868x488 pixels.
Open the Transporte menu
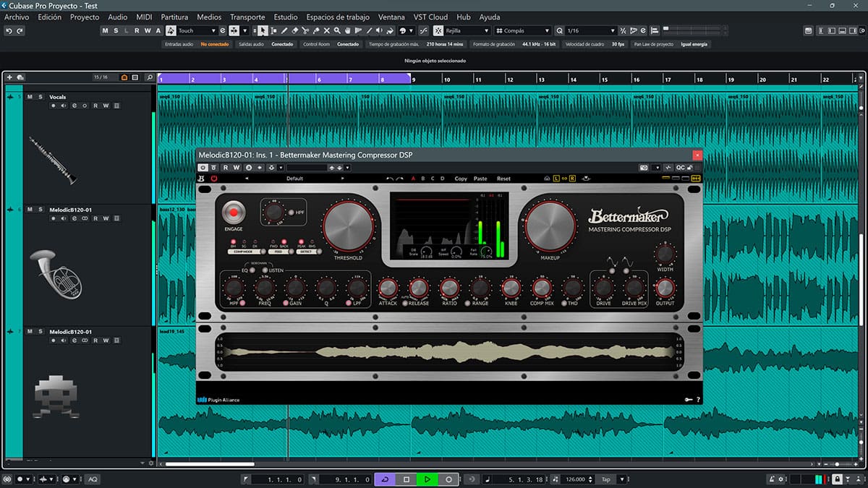click(x=247, y=17)
